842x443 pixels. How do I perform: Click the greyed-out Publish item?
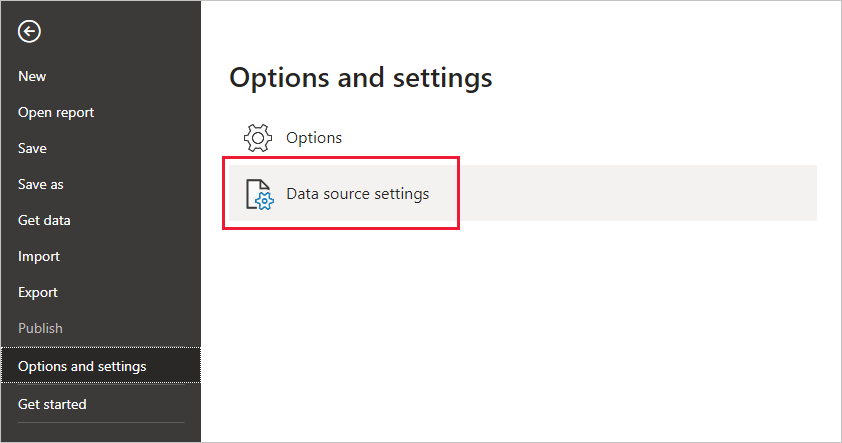[40, 328]
